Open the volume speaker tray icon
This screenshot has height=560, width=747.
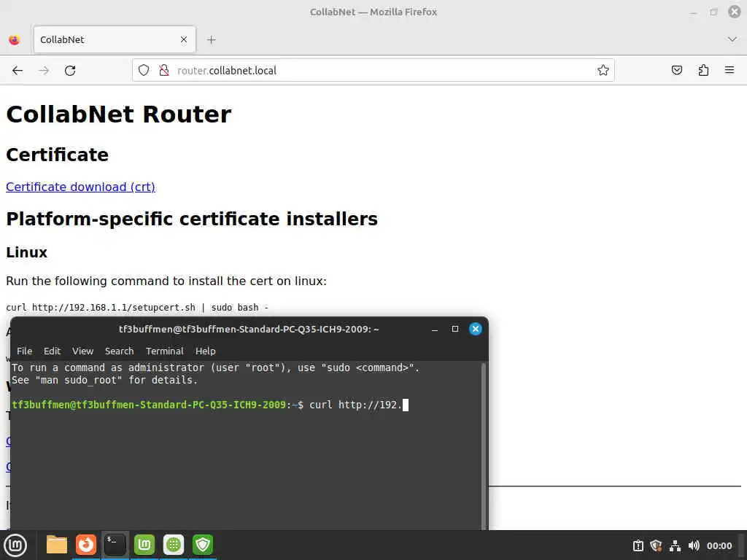(694, 545)
